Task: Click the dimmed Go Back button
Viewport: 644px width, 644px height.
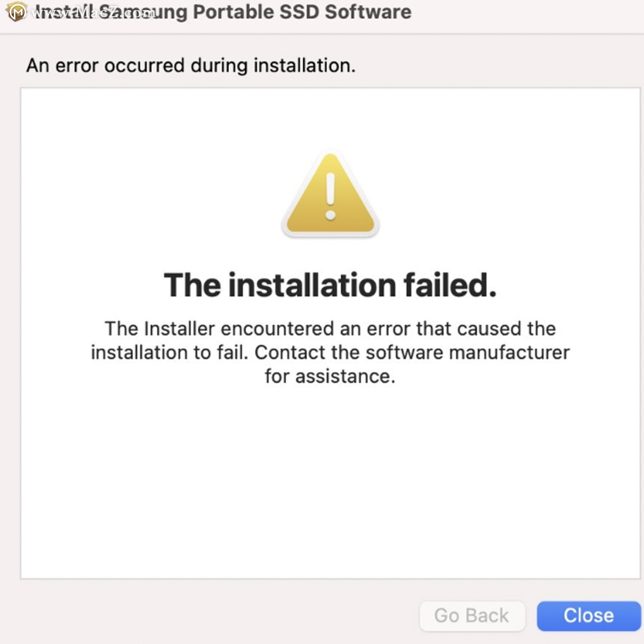Action: click(x=472, y=616)
